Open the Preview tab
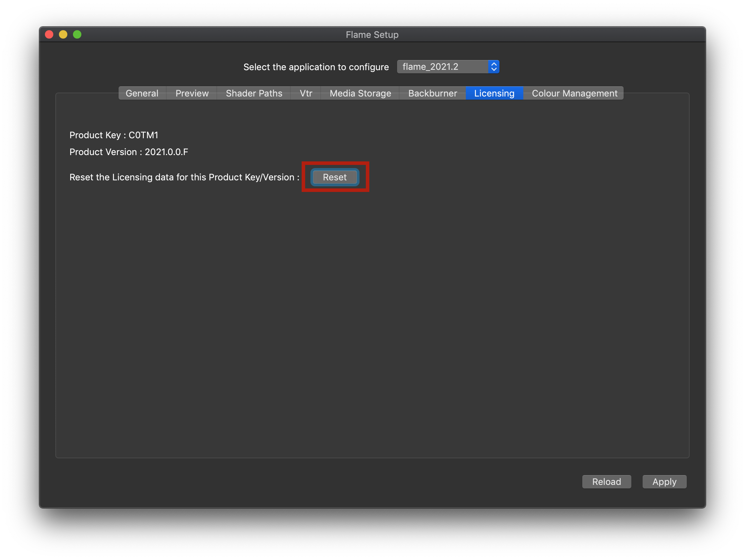 (192, 93)
